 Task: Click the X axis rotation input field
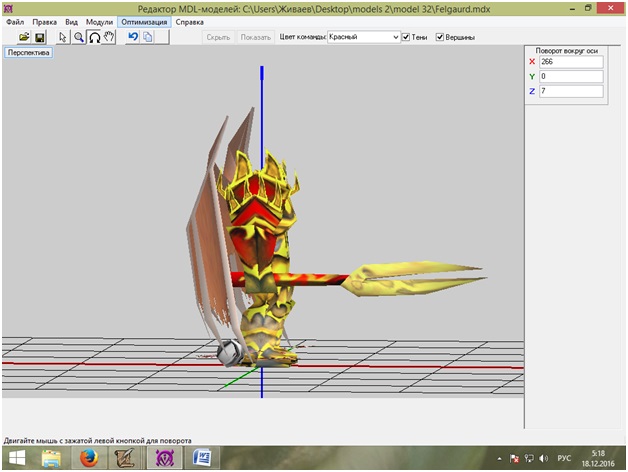tap(569, 61)
